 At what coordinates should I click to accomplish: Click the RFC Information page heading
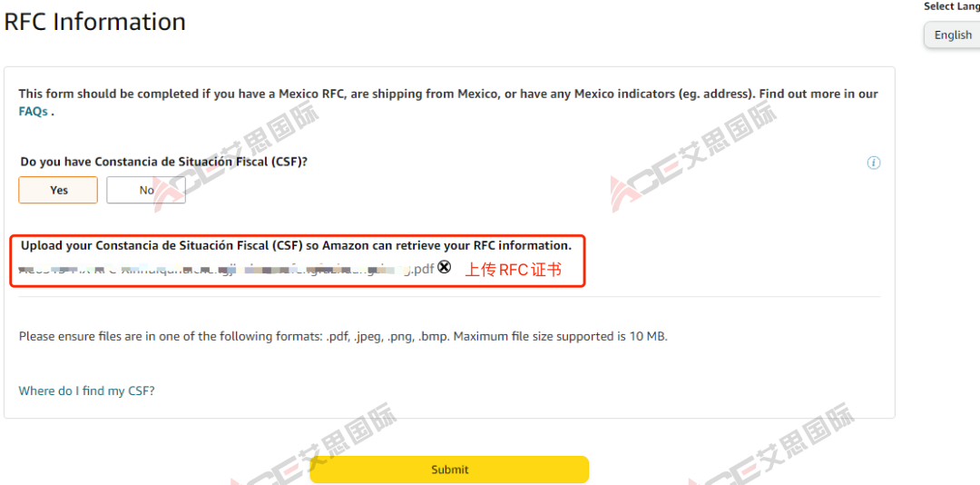pos(94,22)
